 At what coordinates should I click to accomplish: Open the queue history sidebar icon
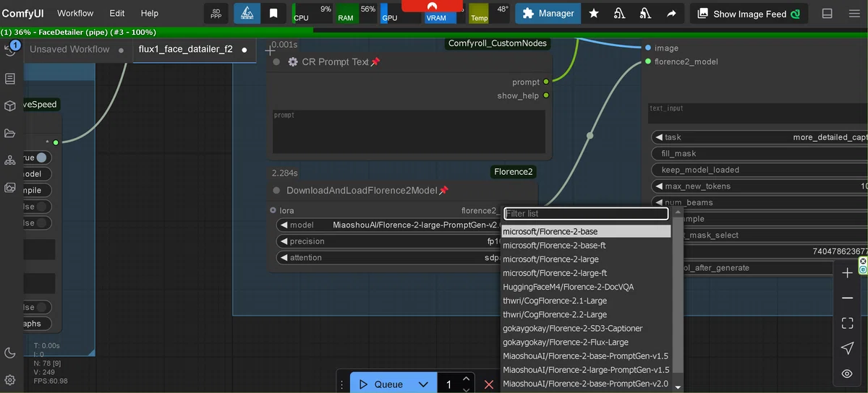[10, 50]
